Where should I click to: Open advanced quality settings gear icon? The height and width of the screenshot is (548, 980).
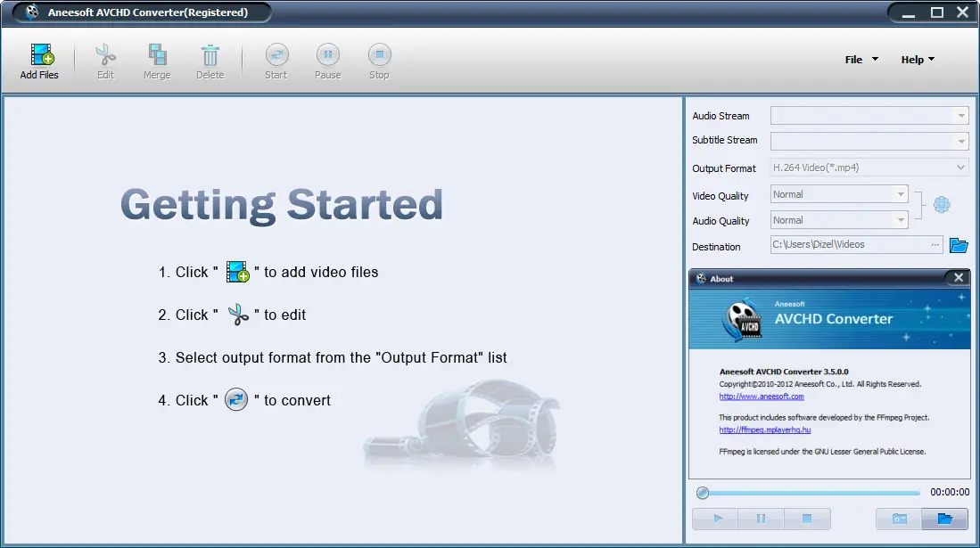tap(942, 204)
